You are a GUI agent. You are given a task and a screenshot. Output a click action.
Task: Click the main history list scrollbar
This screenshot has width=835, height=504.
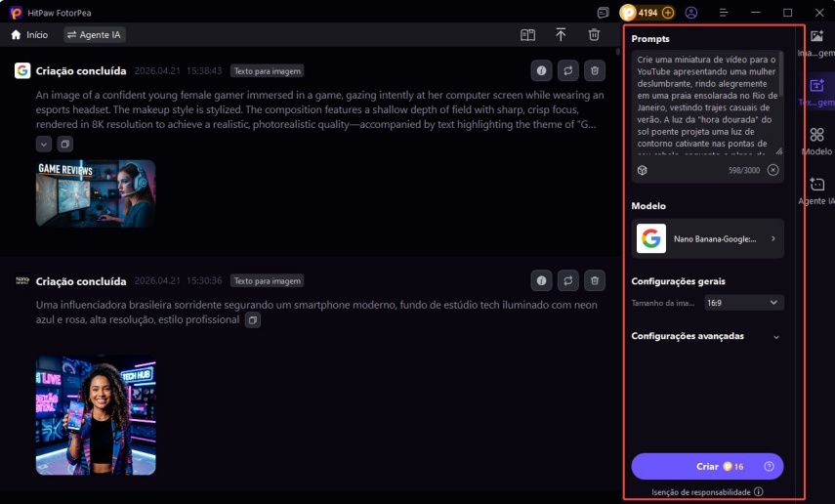pos(618,52)
